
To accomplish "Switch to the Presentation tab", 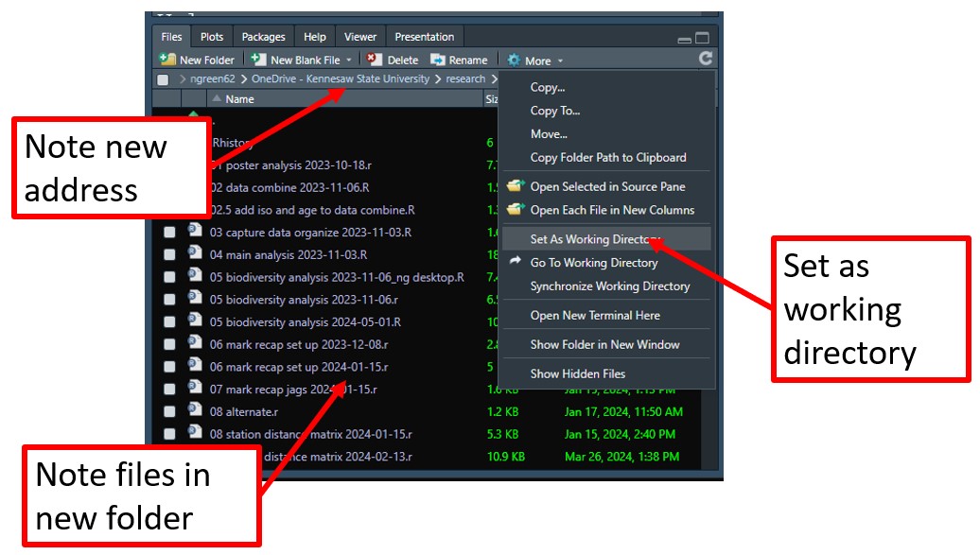I will (425, 37).
